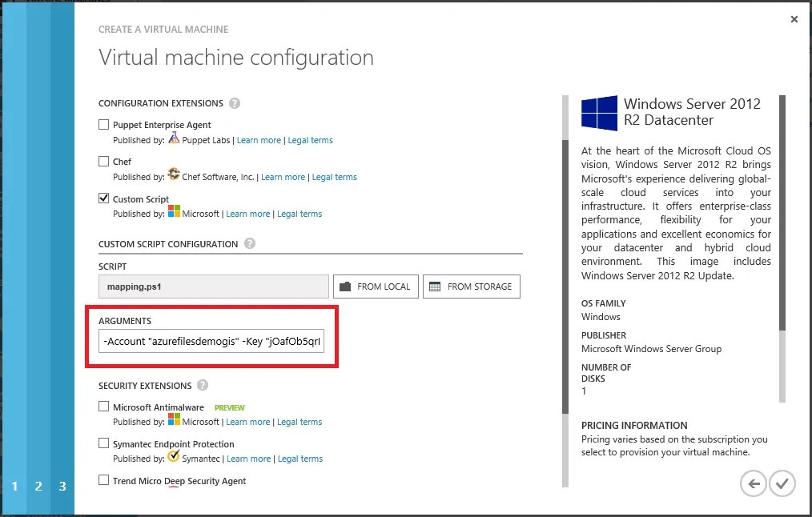Click the OS FAMILY Windows value
812x517 pixels.
tap(601, 317)
